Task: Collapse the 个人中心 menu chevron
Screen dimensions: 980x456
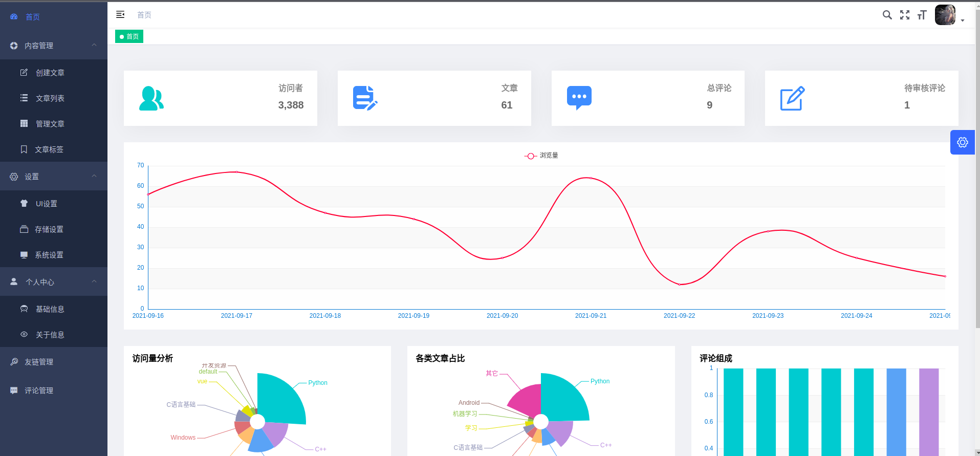Action: coord(94,281)
